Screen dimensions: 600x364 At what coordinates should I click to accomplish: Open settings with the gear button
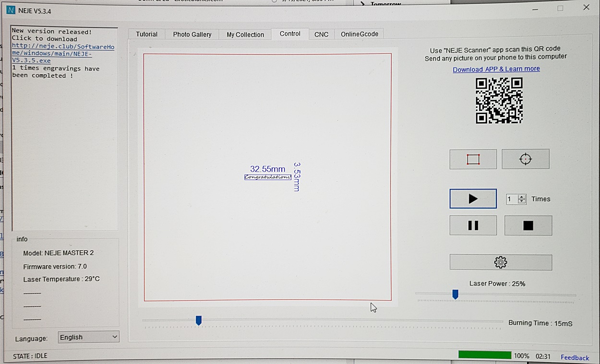(500, 262)
